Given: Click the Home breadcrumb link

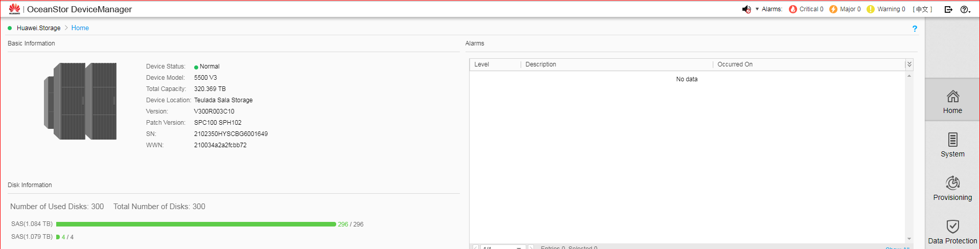Looking at the screenshot, I should (x=80, y=28).
